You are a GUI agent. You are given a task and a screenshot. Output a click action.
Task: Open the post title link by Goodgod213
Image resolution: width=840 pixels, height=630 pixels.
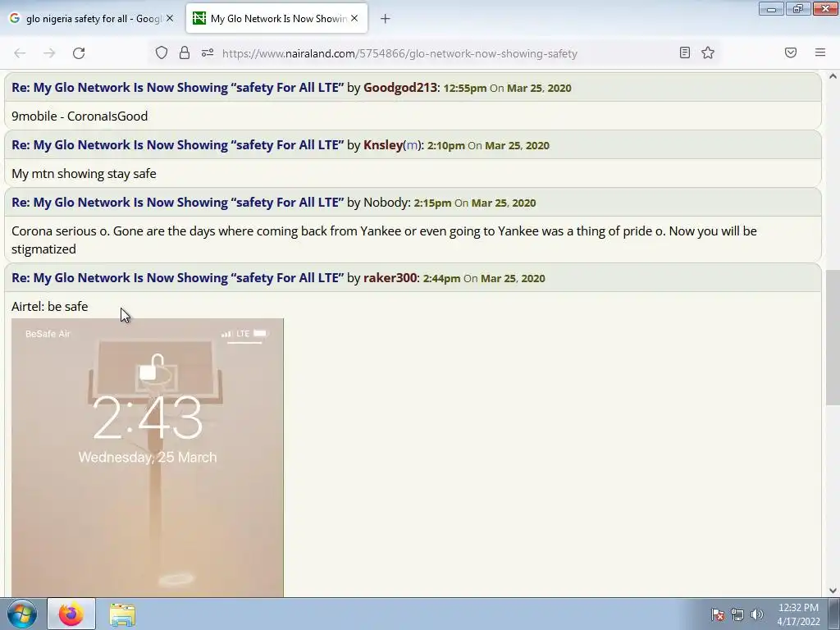tap(177, 87)
